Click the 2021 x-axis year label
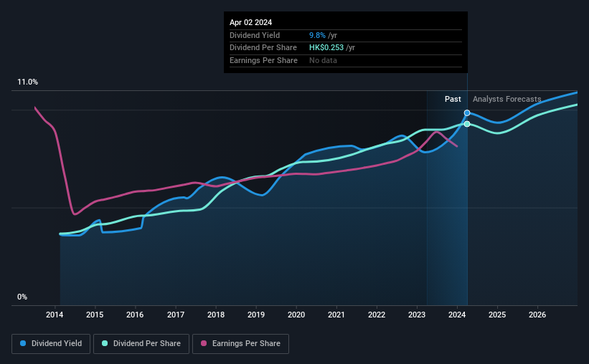This screenshot has height=364, width=589. (336, 315)
